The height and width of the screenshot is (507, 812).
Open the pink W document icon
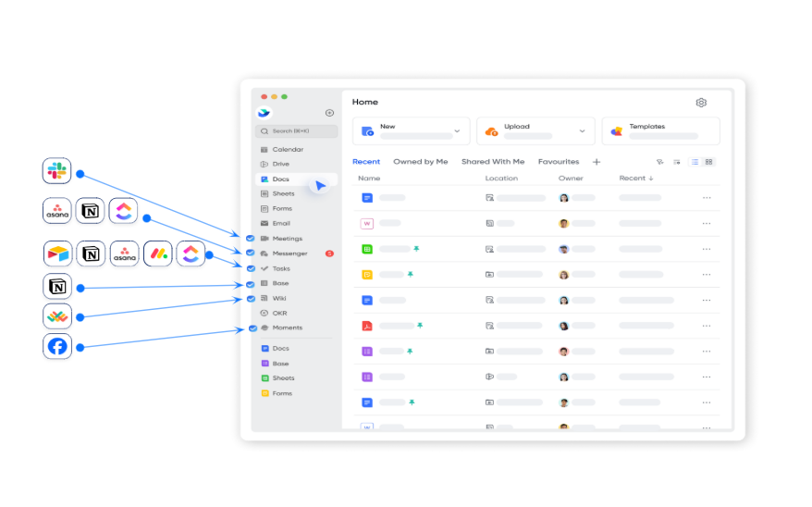point(367,223)
